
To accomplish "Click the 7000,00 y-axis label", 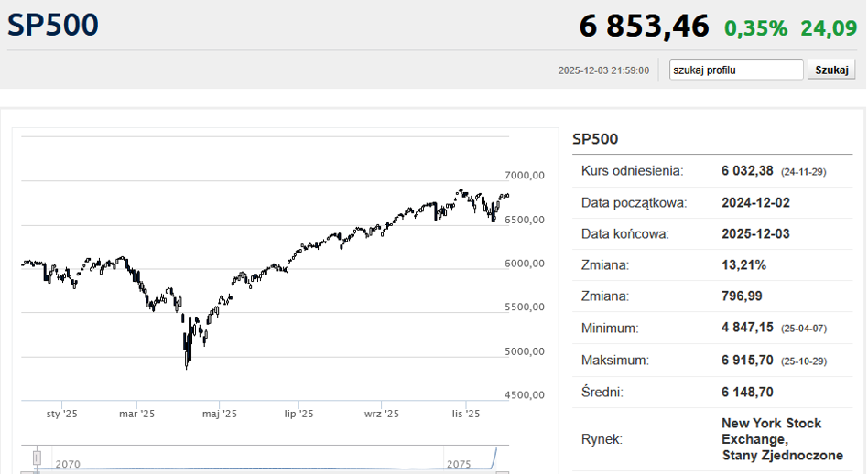I will tap(525, 176).
